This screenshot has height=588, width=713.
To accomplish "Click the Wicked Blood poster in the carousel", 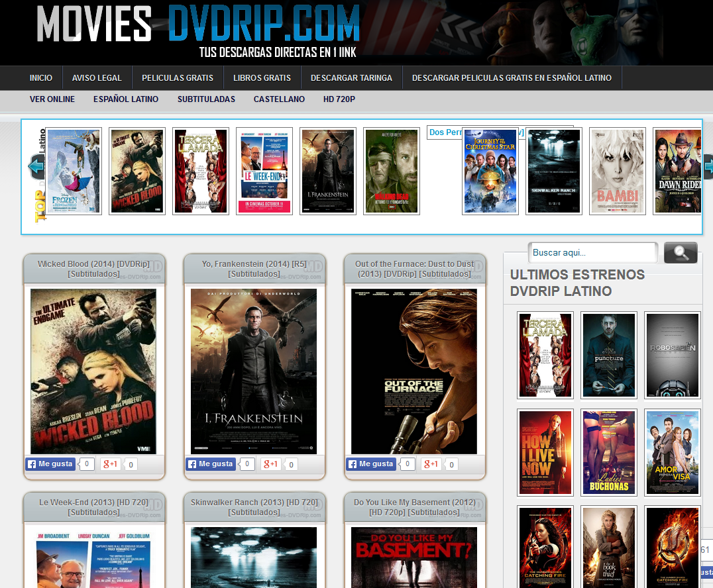I will (137, 171).
